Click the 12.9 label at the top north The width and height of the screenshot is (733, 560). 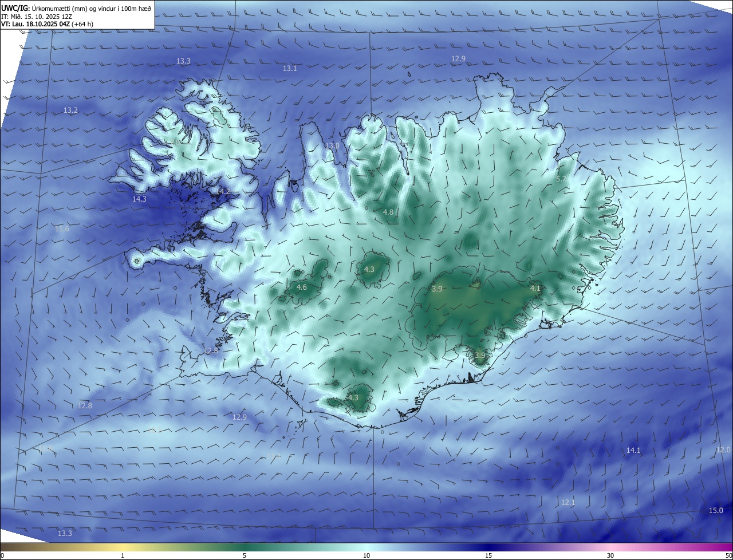pyautogui.click(x=458, y=59)
